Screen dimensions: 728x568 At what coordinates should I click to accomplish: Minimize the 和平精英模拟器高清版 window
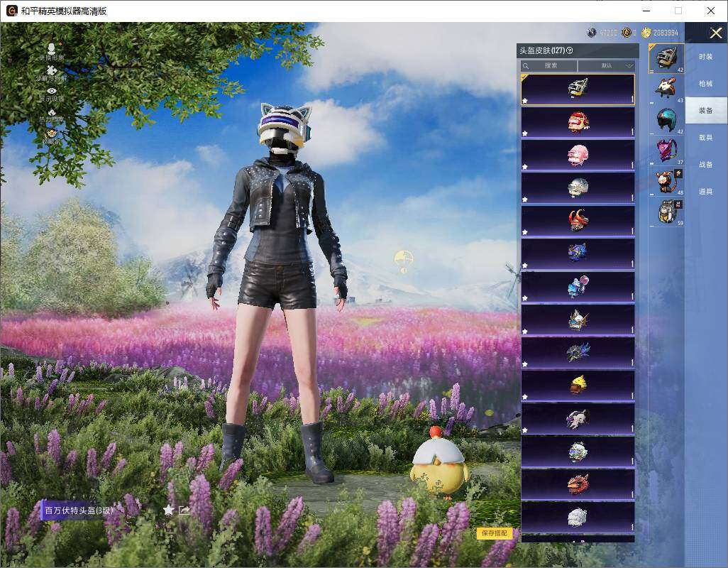646,11
